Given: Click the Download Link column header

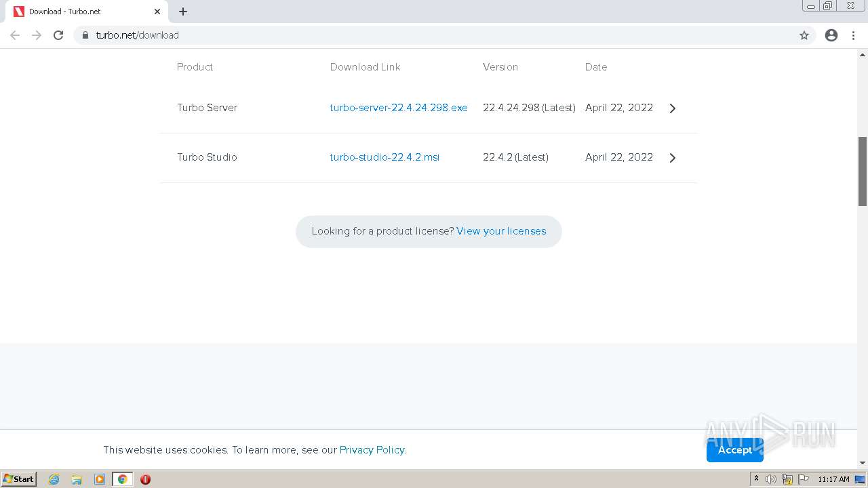Looking at the screenshot, I should click(x=365, y=67).
